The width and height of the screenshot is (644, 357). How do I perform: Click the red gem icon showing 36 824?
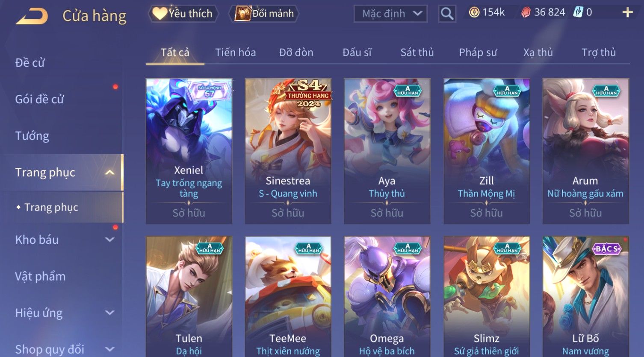coord(526,12)
